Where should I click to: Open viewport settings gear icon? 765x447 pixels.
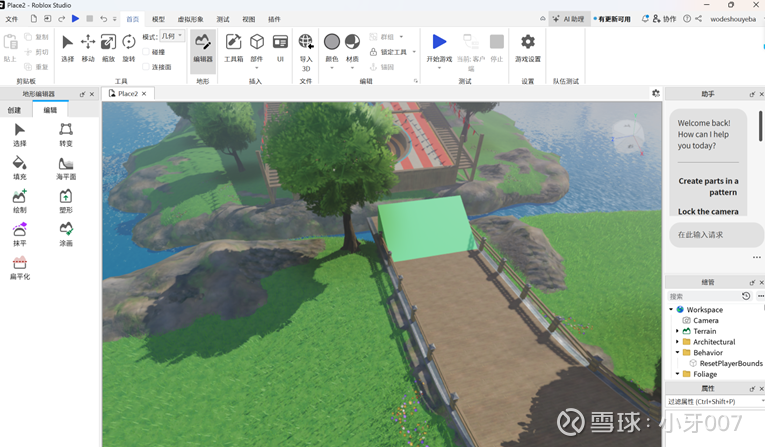click(656, 93)
